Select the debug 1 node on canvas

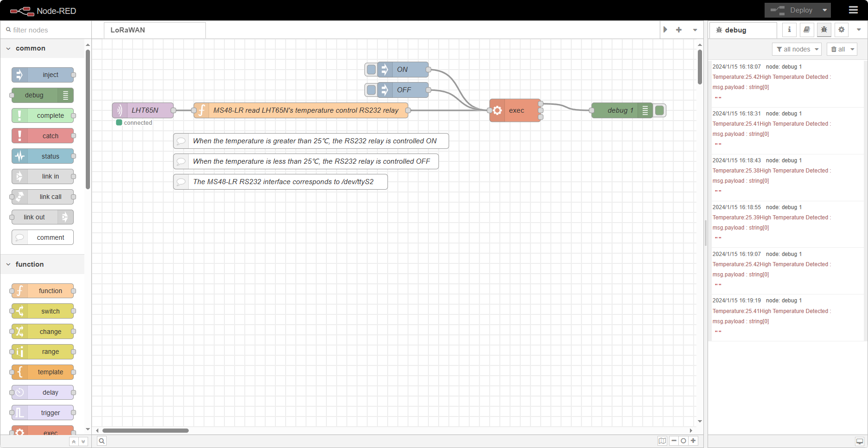click(622, 110)
